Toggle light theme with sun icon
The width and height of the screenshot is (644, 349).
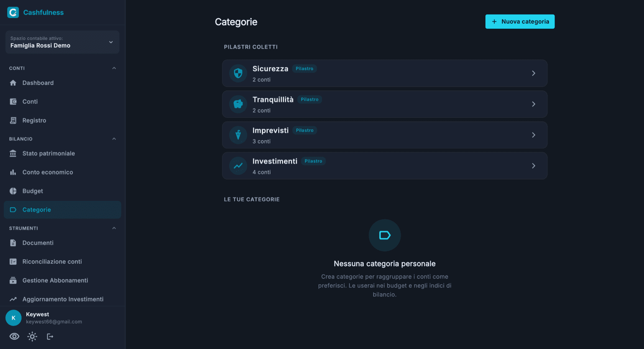point(32,336)
